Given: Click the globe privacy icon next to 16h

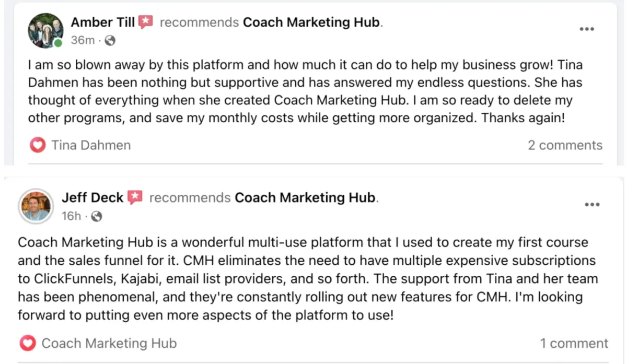Looking at the screenshot, I should click(97, 216).
